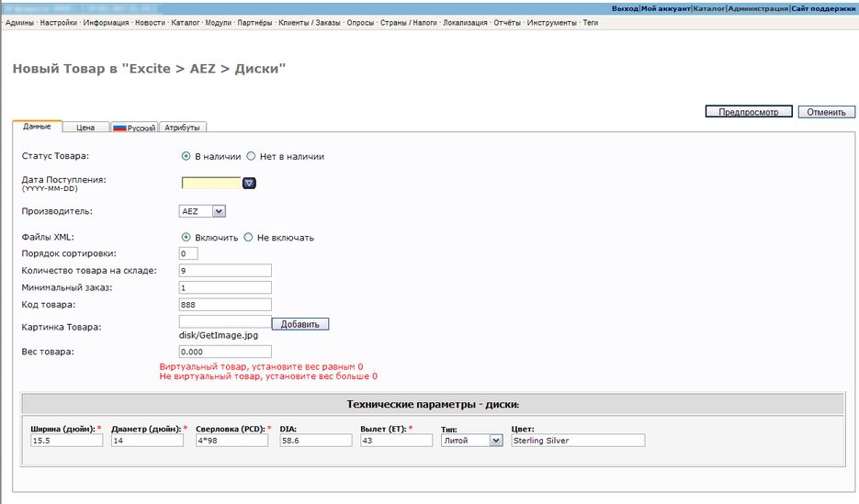Open the Клиенты / Заказы menu
The width and height of the screenshot is (859, 504).
coord(310,23)
